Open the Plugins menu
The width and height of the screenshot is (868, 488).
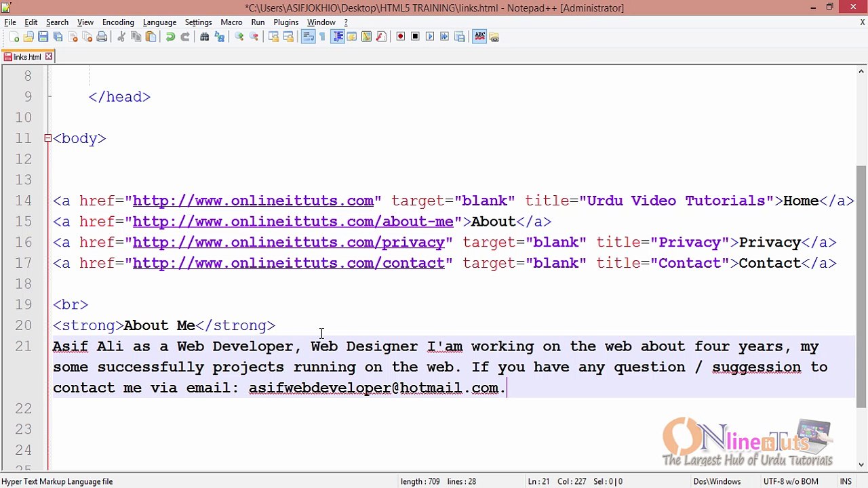(286, 22)
